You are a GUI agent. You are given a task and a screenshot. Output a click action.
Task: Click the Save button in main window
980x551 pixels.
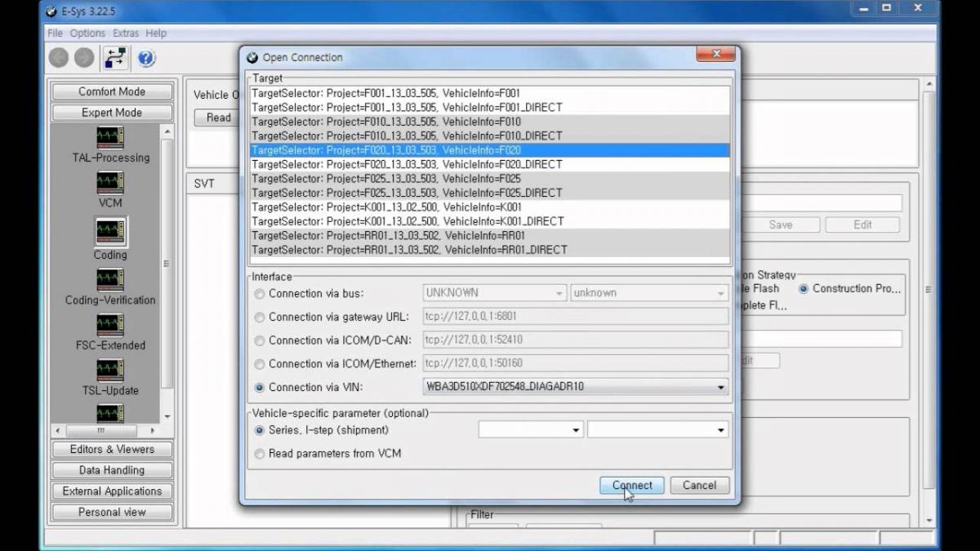click(x=780, y=224)
